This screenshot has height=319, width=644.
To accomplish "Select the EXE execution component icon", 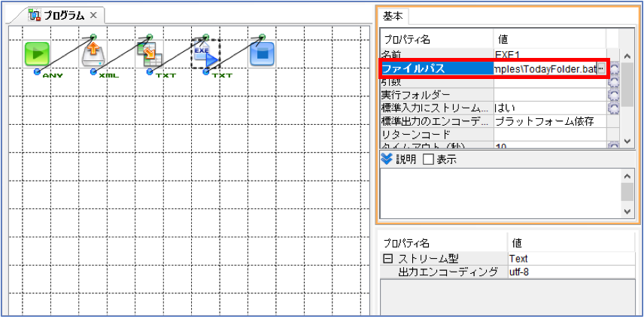I will pos(206,53).
